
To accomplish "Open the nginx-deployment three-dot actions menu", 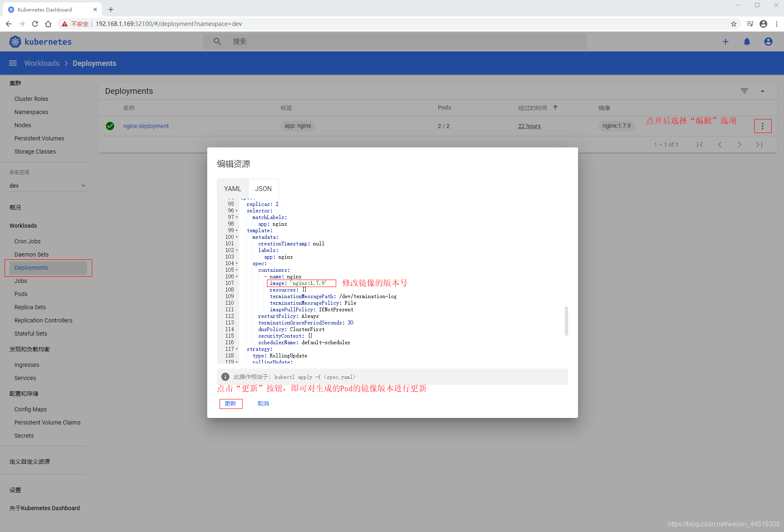I will click(763, 126).
